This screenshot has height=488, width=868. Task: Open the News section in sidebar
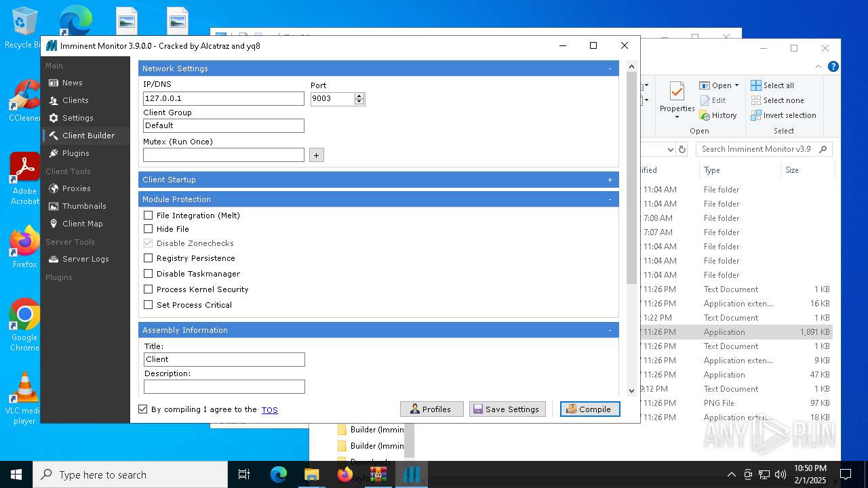click(x=72, y=83)
